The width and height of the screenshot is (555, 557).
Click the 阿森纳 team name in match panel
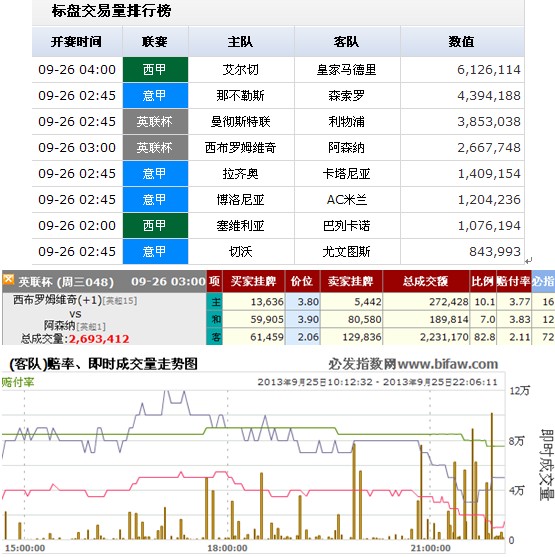pos(59,325)
